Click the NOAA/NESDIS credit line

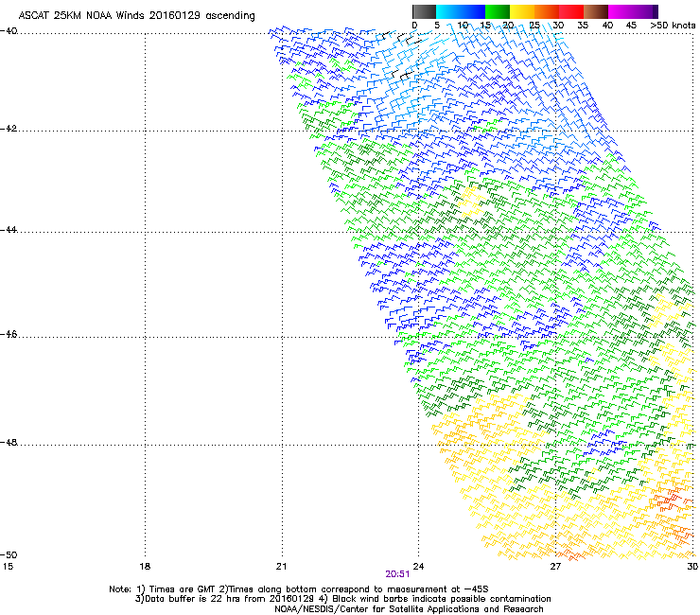(409, 609)
